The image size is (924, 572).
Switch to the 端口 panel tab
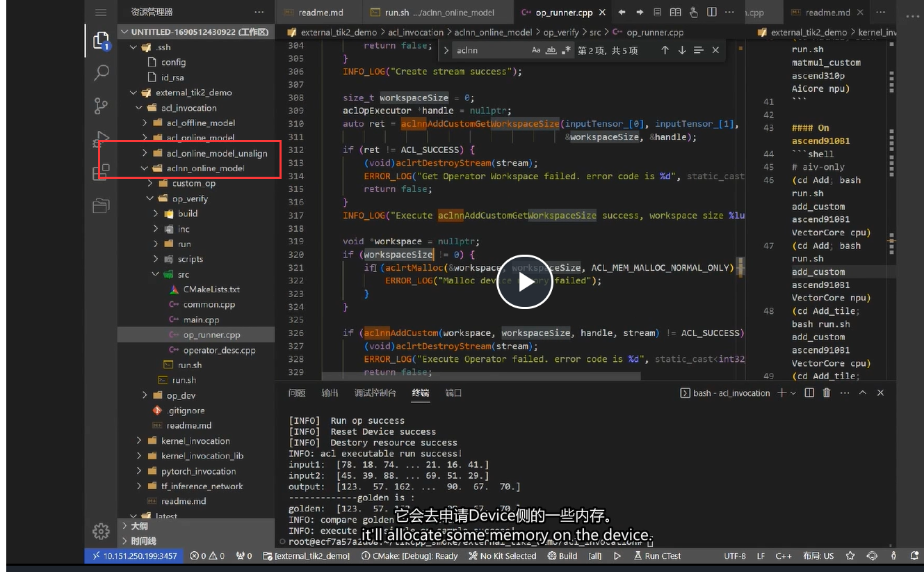[x=453, y=393]
